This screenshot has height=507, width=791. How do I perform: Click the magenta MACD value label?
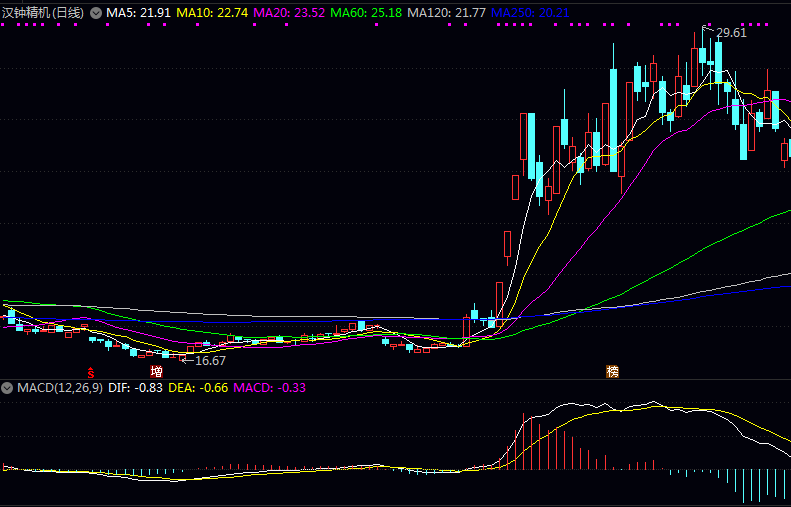pyautogui.click(x=269, y=387)
